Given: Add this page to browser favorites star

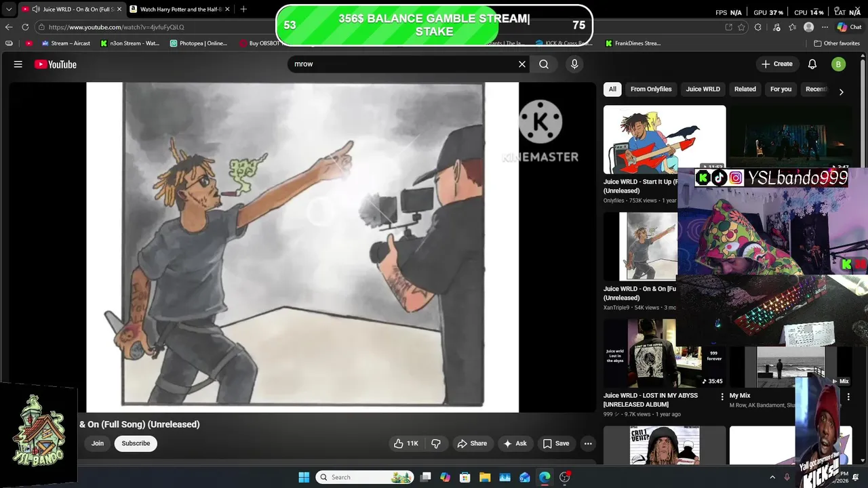Looking at the screenshot, I should click(742, 27).
